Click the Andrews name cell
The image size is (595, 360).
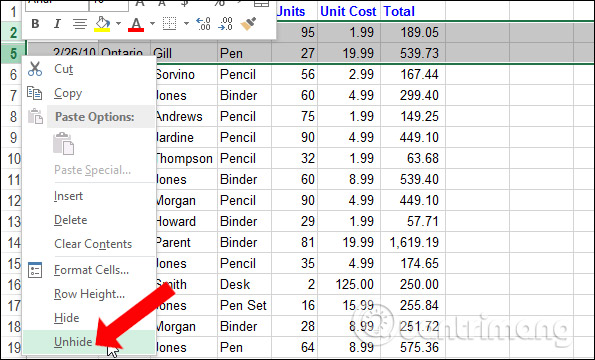click(186, 116)
